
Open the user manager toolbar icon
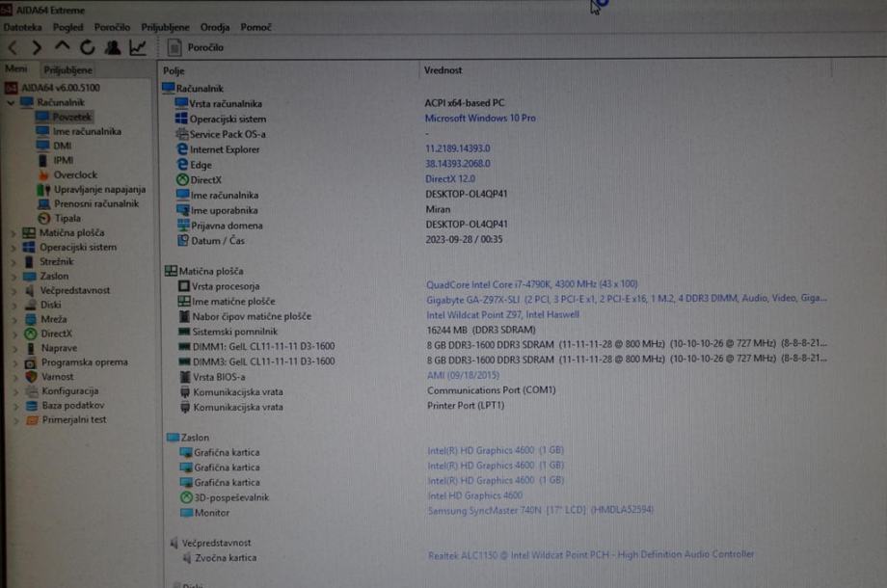[x=113, y=47]
